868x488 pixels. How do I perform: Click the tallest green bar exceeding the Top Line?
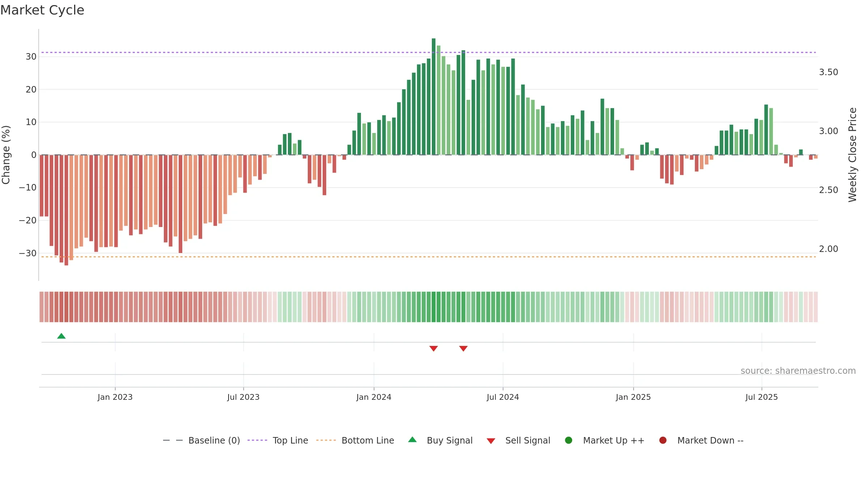point(434,97)
